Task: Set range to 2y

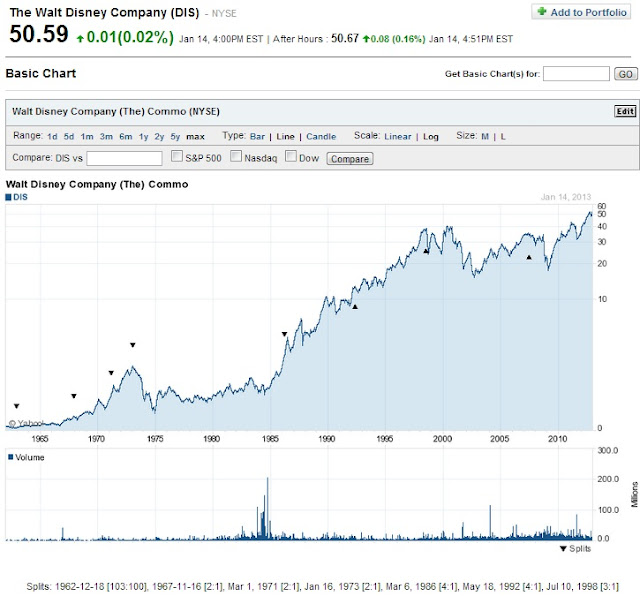Action: (159, 136)
